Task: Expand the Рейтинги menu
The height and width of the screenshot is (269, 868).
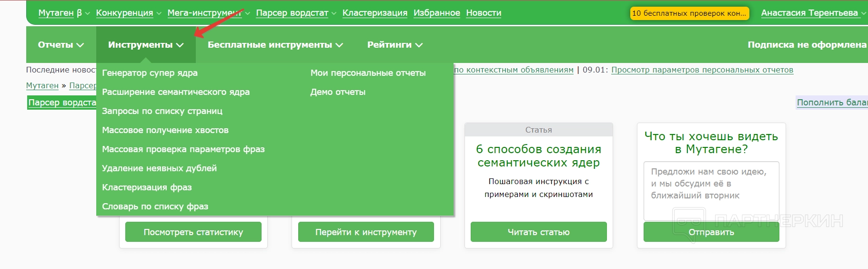Action: pyautogui.click(x=395, y=45)
